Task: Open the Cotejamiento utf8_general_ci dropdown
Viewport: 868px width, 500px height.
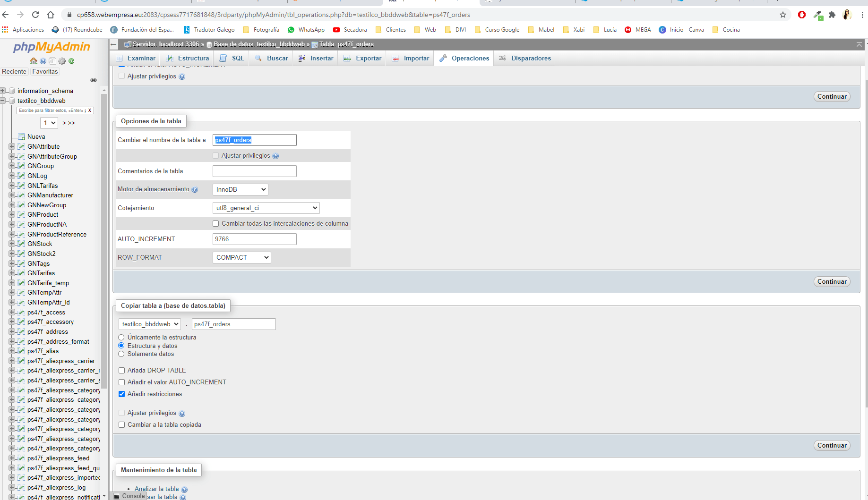Action: pyautogui.click(x=266, y=208)
